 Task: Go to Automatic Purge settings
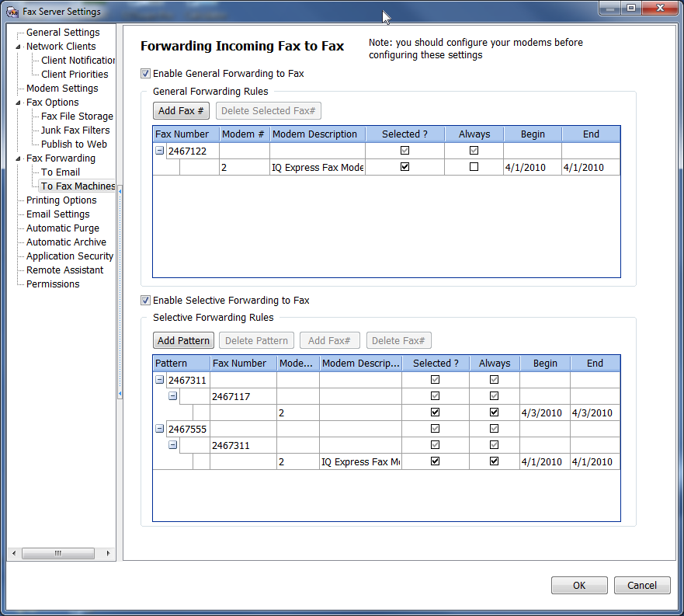(63, 228)
